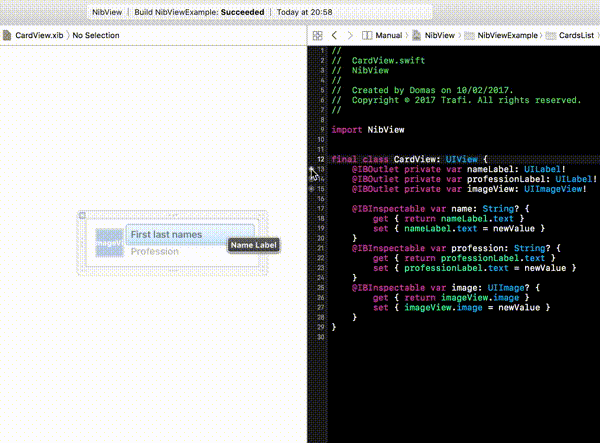The width and height of the screenshot is (600, 443).
Task: Click the Build NibViewExample: Succeeded status
Action: [199, 12]
